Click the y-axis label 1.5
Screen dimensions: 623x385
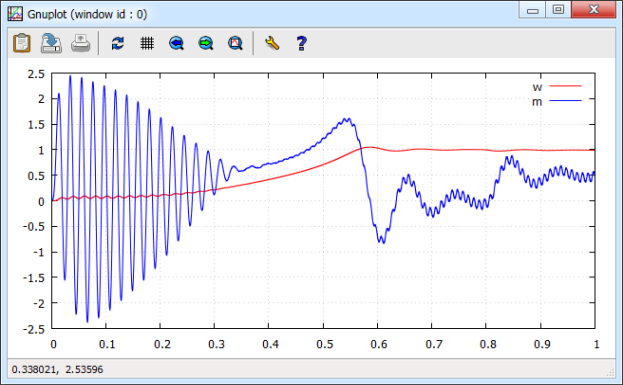click(x=36, y=125)
